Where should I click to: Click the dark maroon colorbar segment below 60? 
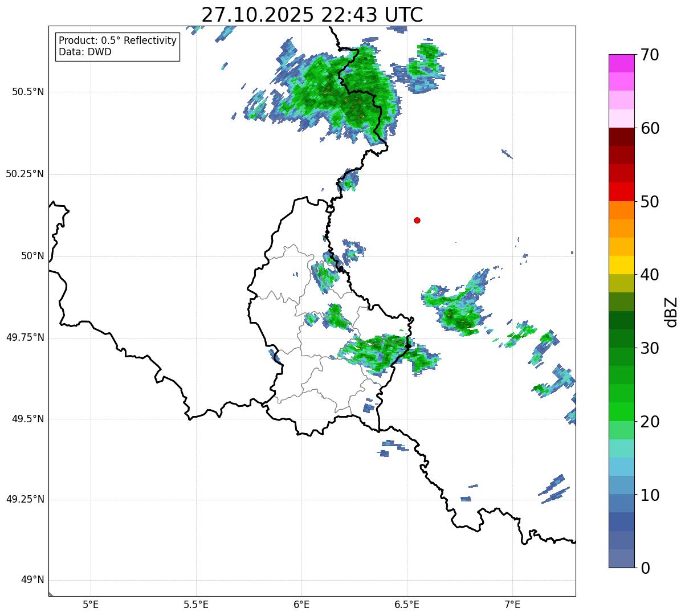pyautogui.click(x=621, y=137)
